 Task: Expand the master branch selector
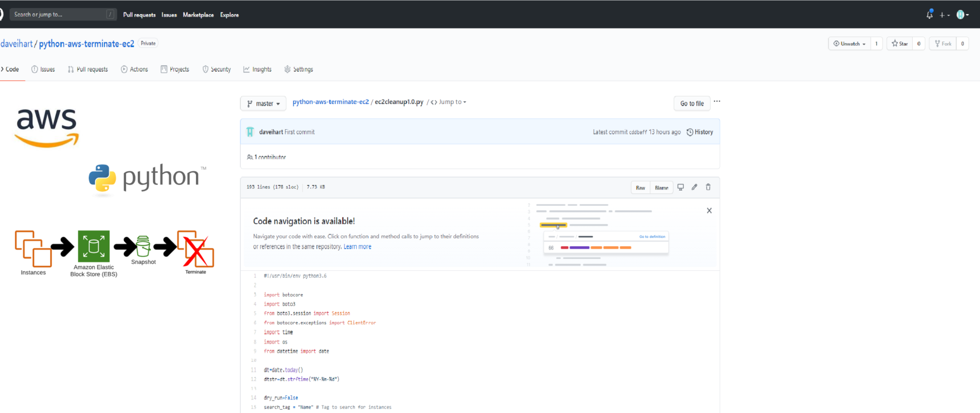click(263, 104)
